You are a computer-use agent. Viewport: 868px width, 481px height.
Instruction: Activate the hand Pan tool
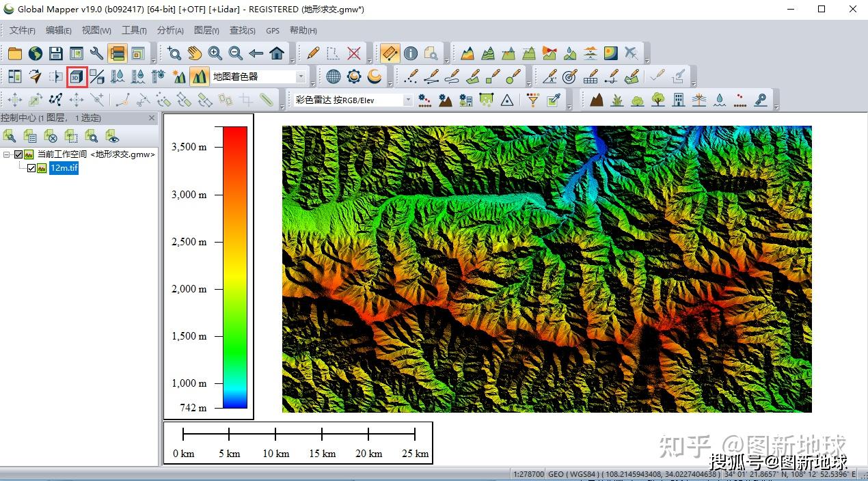coord(195,53)
